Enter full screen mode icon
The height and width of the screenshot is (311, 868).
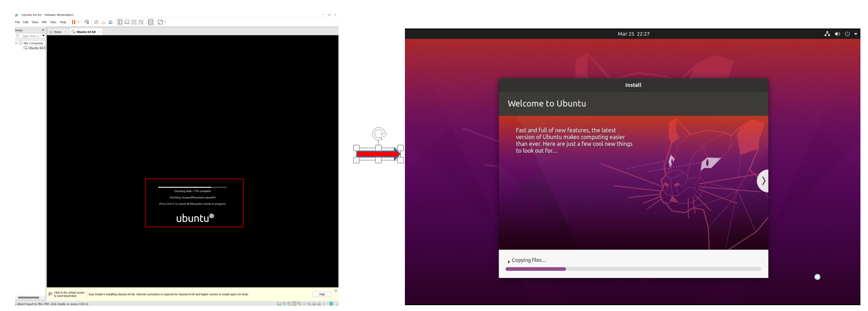(x=134, y=22)
